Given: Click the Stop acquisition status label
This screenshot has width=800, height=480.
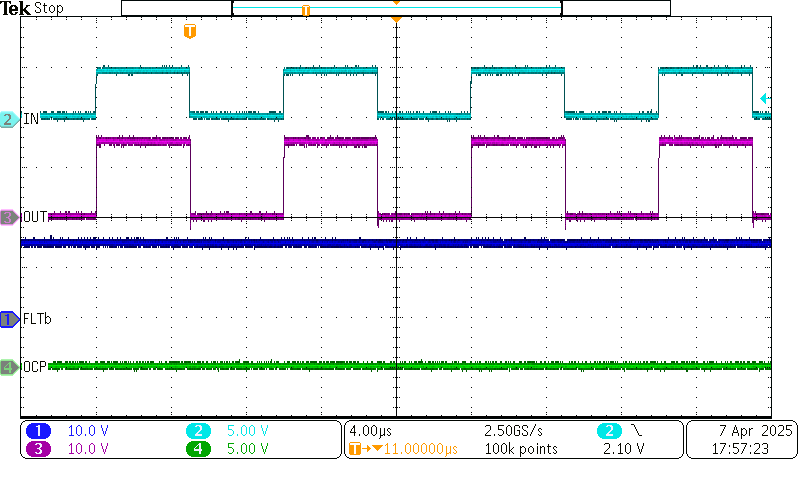Looking at the screenshot, I should [x=49, y=8].
